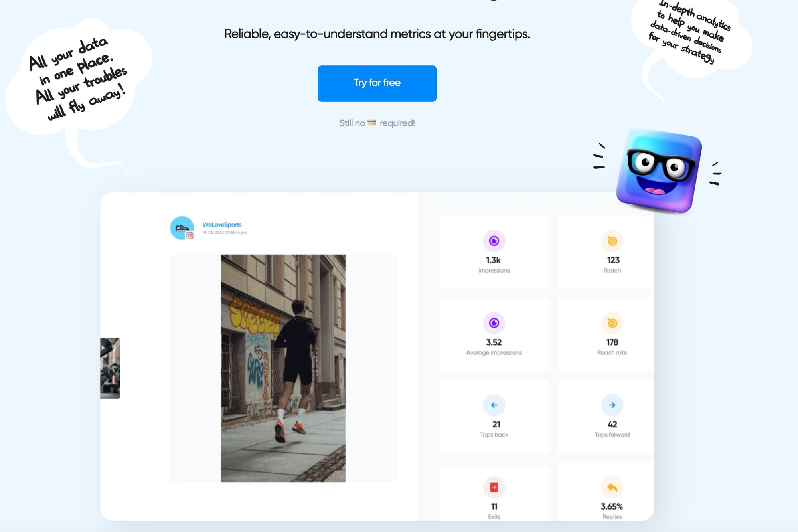
Task: Click the Reach Rate icon
Action: [612, 323]
